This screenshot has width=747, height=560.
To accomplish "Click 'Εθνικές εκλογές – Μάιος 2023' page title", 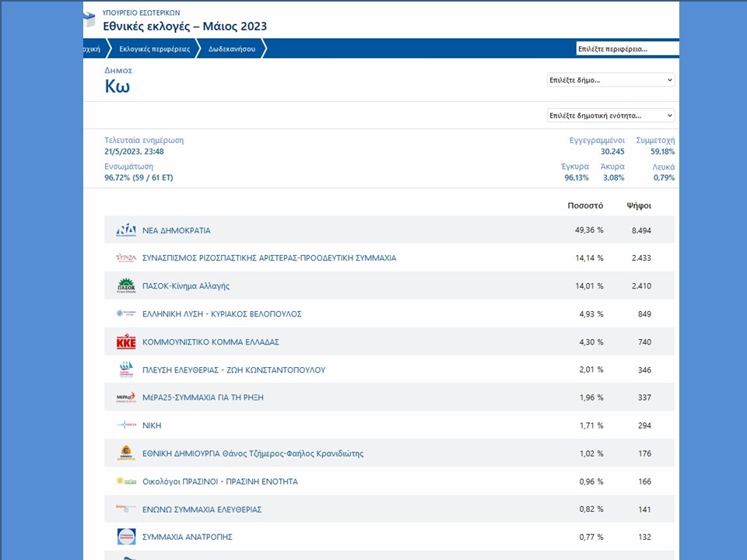I will pos(184,26).
